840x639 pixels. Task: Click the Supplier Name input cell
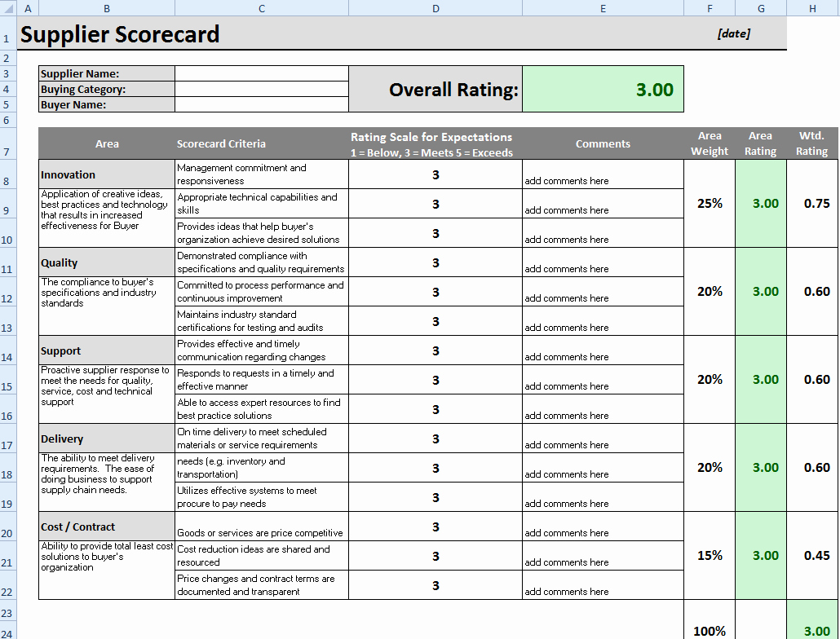tap(262, 73)
